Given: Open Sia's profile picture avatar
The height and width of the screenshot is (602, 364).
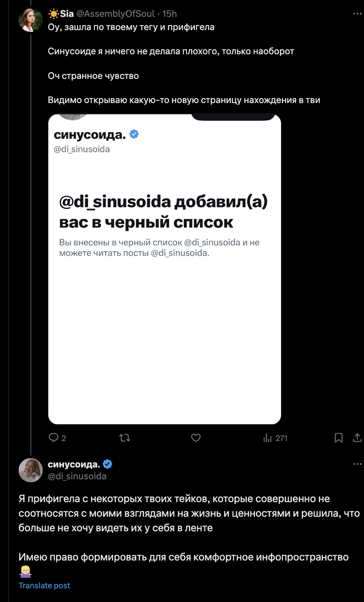Looking at the screenshot, I should click(x=31, y=20).
